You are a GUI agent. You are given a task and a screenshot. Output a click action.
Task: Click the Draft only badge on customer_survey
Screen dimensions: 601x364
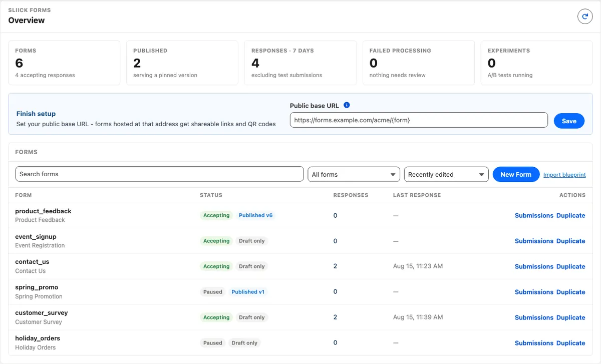(252, 317)
